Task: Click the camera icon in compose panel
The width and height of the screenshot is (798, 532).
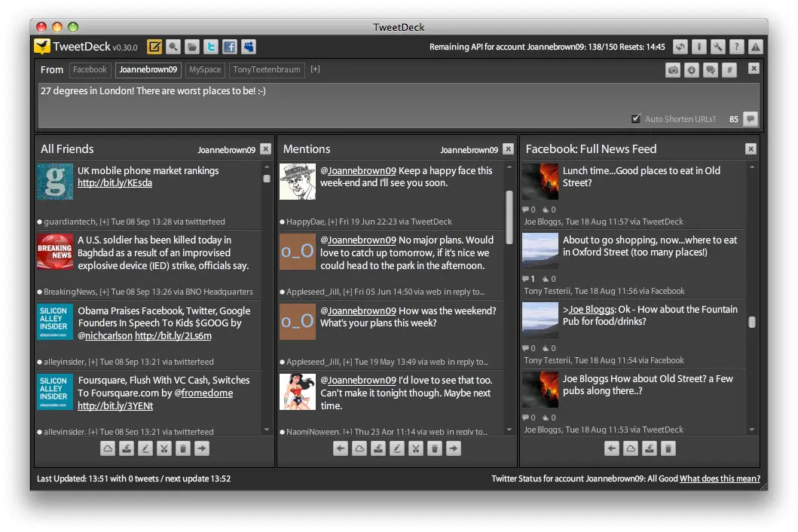Action: coord(673,70)
